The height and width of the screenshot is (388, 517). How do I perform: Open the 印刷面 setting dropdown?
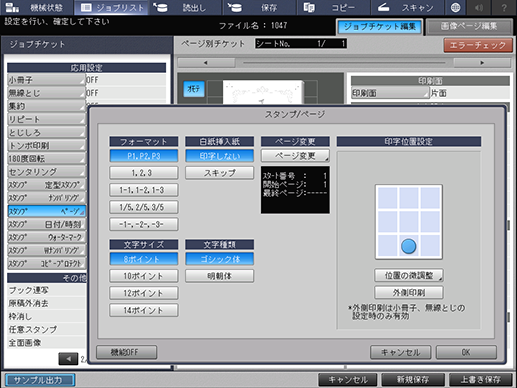tap(390, 93)
